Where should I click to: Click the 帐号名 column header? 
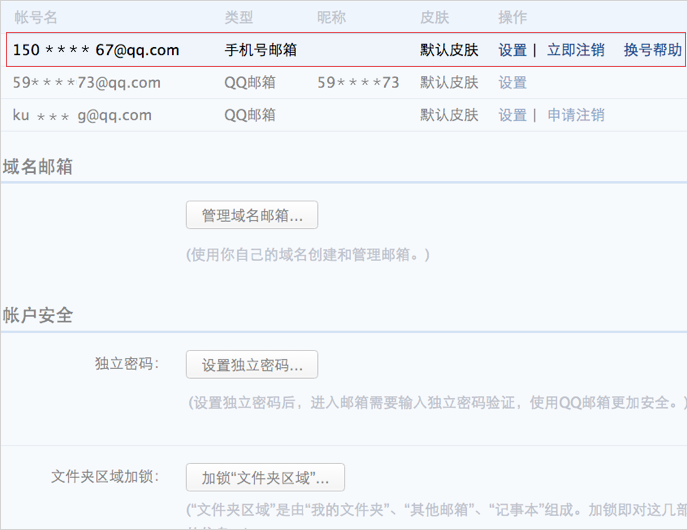click(x=36, y=18)
